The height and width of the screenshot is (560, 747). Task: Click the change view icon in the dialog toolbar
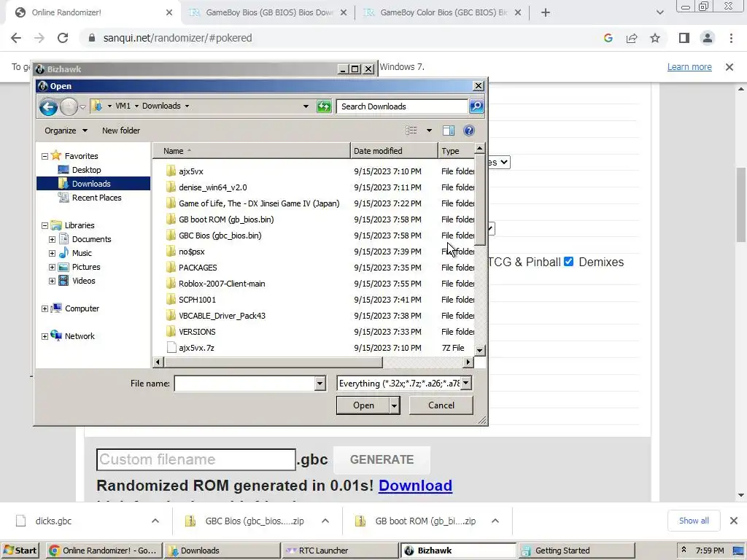click(411, 131)
